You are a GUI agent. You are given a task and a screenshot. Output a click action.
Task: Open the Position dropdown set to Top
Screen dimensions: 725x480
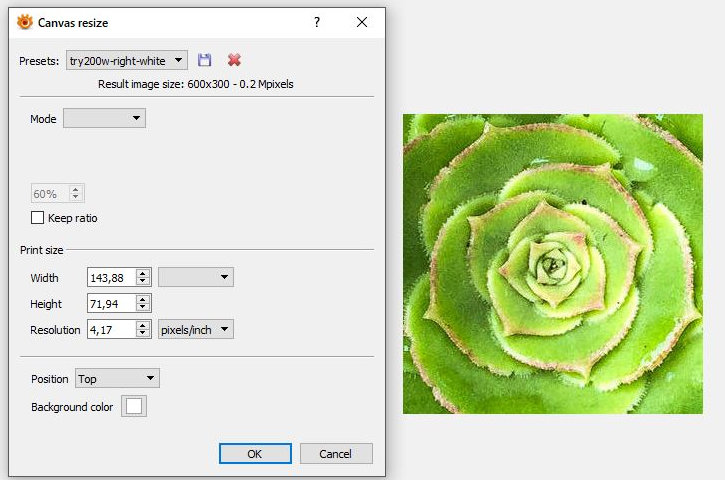pyautogui.click(x=117, y=379)
